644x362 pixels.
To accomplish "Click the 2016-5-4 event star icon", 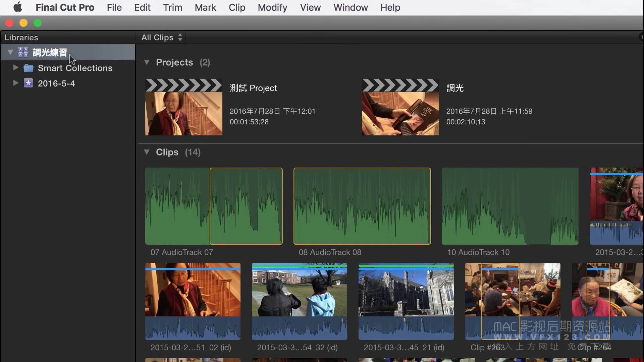I will [28, 83].
